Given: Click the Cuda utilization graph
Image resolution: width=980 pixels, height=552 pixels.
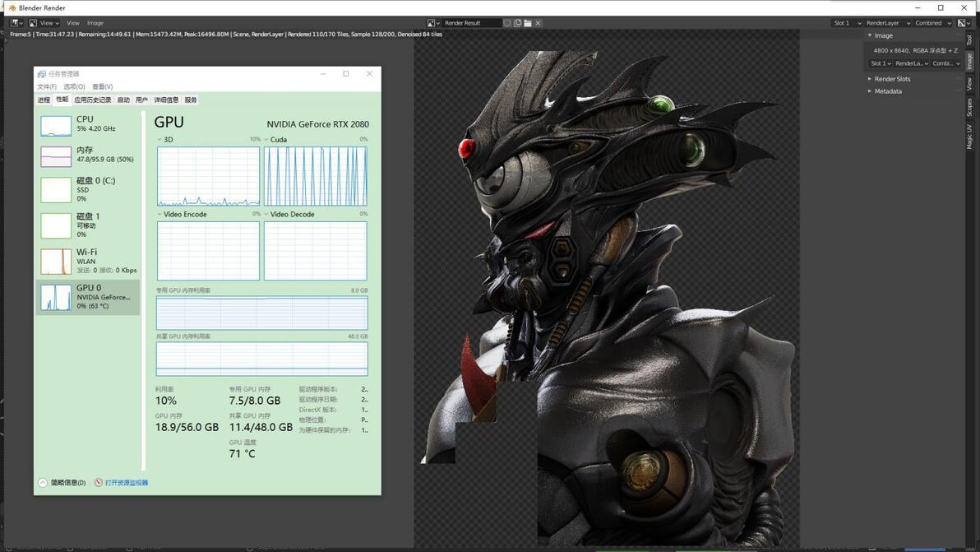Looking at the screenshot, I should point(316,176).
